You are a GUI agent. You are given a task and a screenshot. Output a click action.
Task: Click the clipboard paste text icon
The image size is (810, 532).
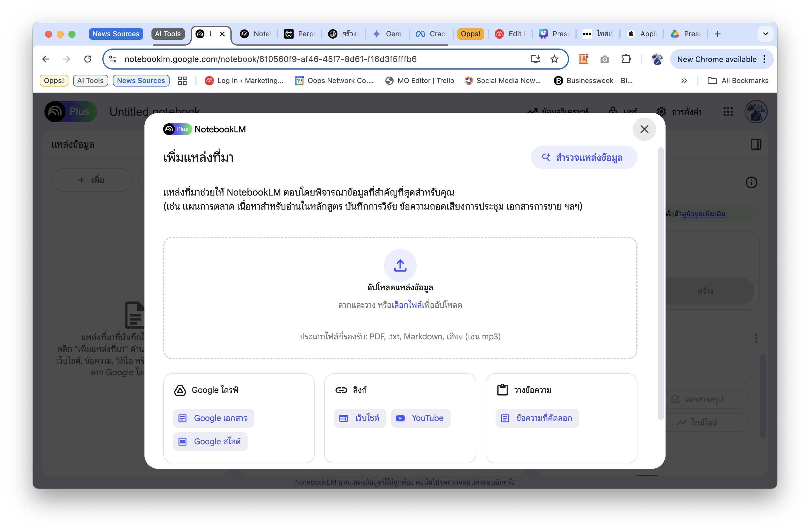(502, 390)
